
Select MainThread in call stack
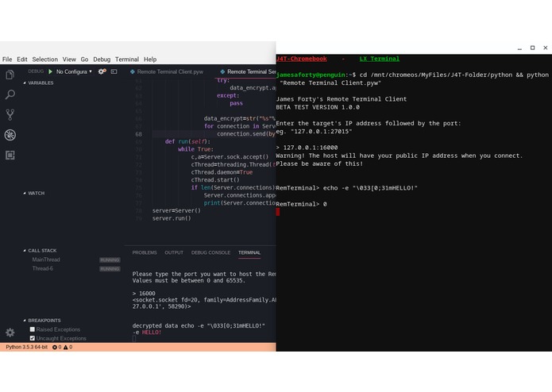[46, 259]
